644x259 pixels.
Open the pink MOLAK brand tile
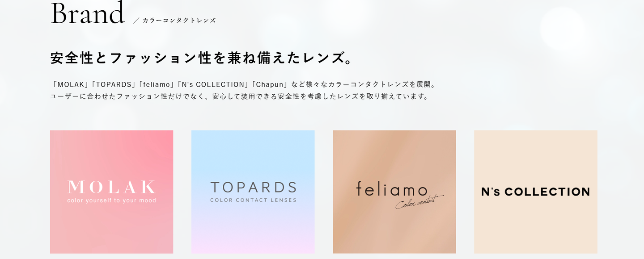111,192
